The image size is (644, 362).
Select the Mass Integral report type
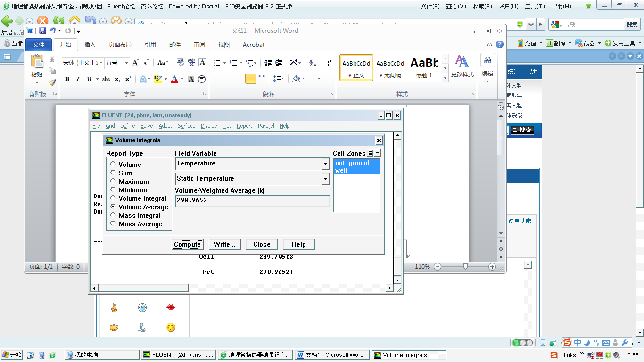click(x=113, y=215)
